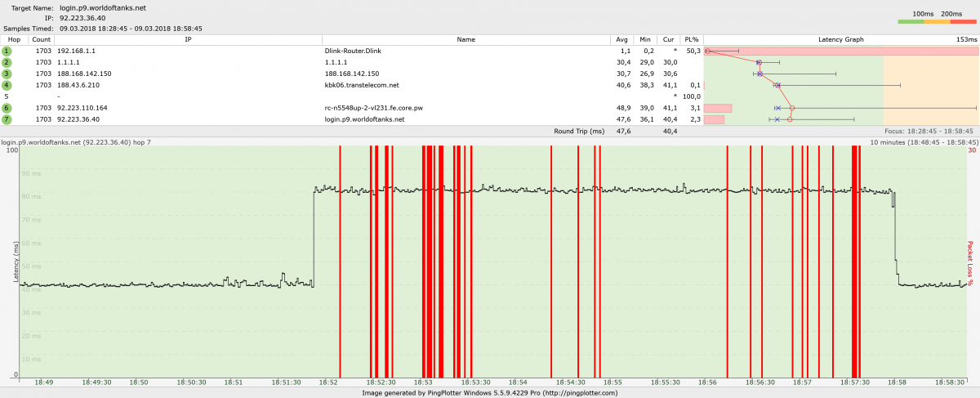Sort by the Name column header
980x398 pixels.
[x=465, y=39]
